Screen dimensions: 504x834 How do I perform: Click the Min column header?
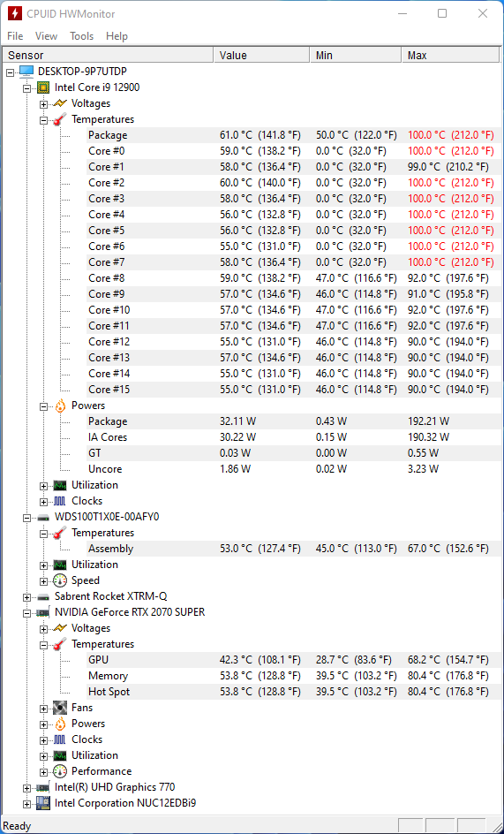(x=356, y=56)
